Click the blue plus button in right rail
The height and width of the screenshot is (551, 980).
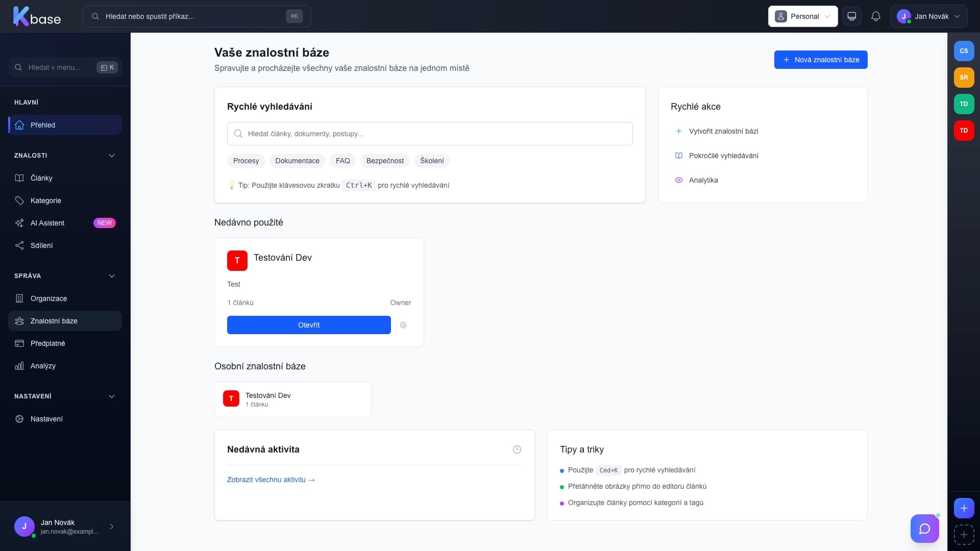964,508
